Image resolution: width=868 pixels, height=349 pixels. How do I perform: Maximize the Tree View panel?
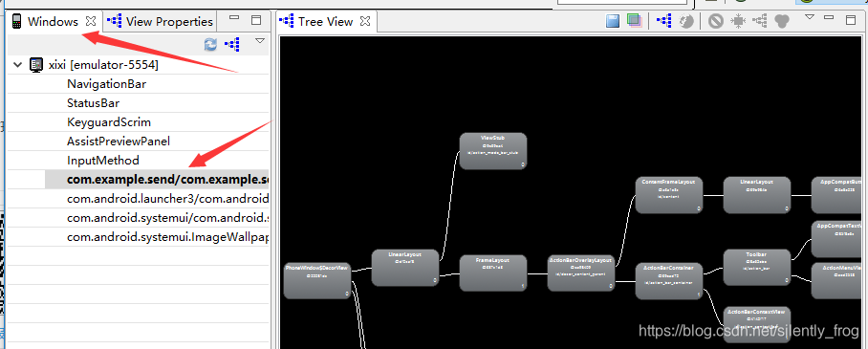851,20
